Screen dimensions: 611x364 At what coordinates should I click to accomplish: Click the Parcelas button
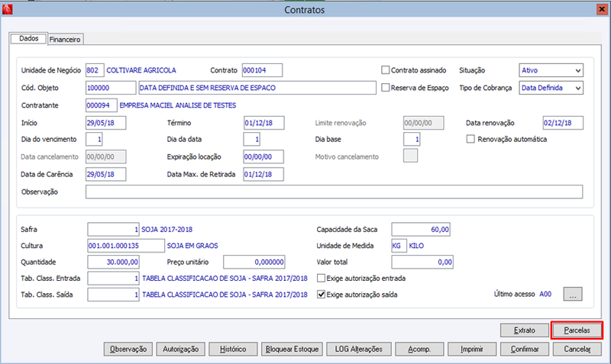577,330
